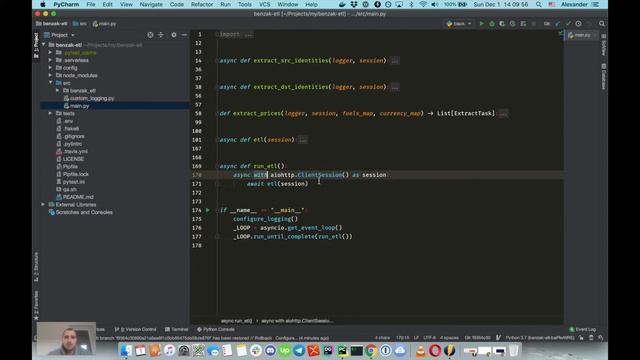Open Discord from the Dock
This screenshot has width=640, height=360.
270,350
